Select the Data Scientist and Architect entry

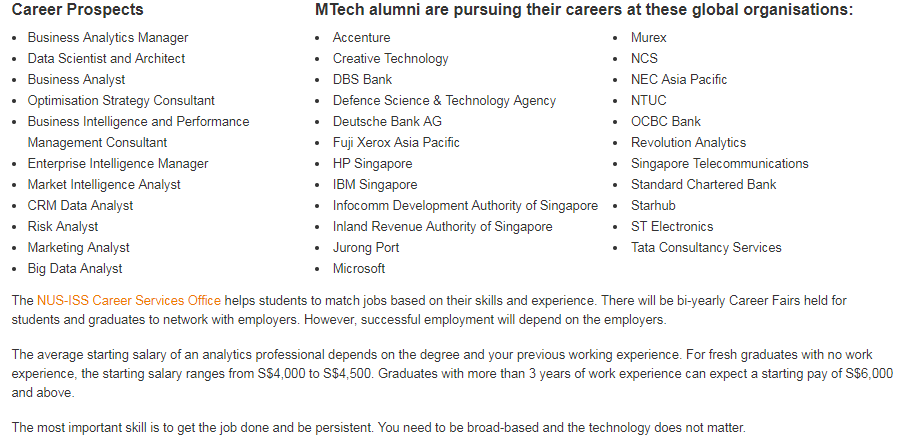click(x=106, y=58)
